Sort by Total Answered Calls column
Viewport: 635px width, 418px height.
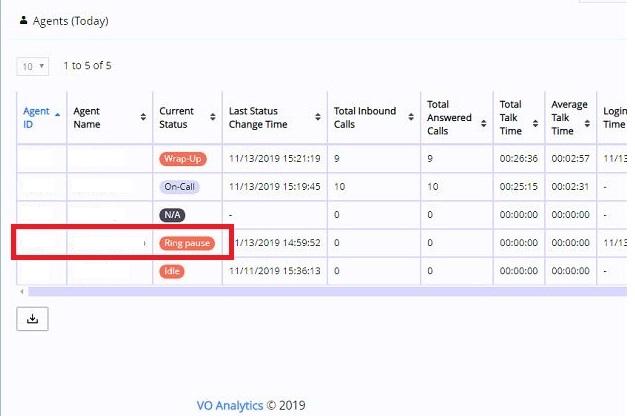[x=484, y=118]
